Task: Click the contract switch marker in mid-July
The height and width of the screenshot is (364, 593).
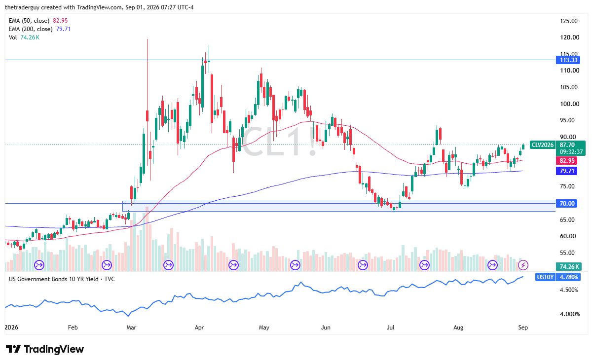Action: pyautogui.click(x=424, y=265)
